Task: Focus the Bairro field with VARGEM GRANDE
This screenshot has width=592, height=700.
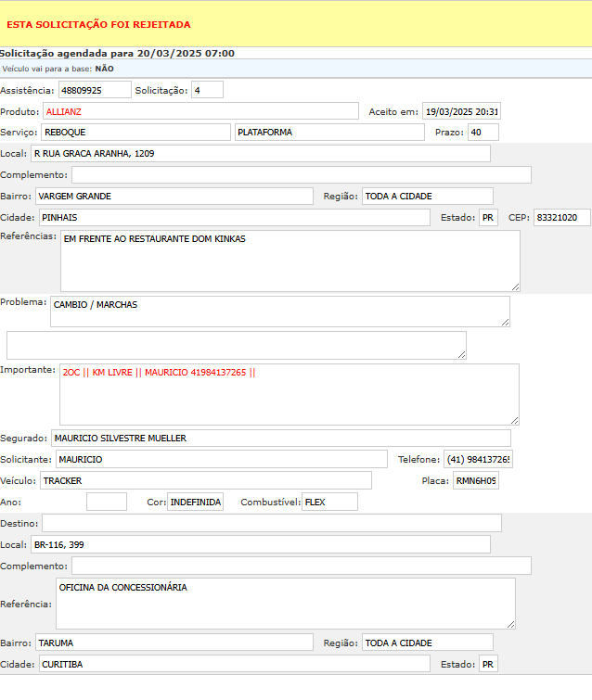Action: 174,196
